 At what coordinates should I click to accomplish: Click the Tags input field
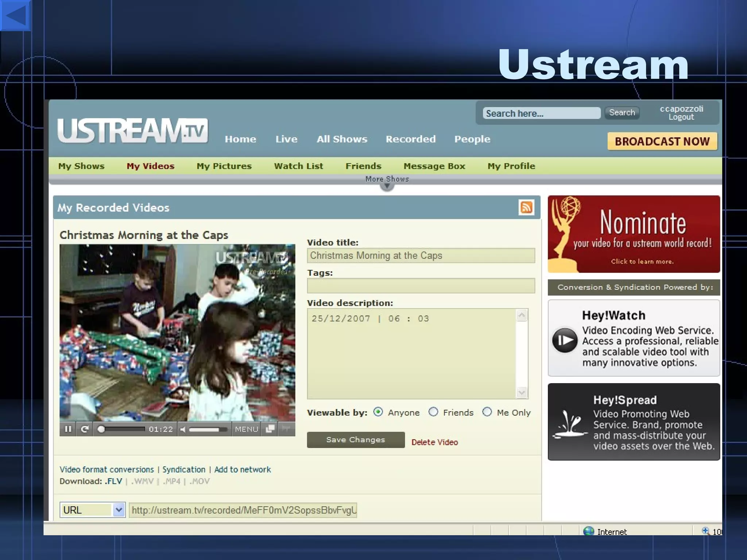pos(421,285)
